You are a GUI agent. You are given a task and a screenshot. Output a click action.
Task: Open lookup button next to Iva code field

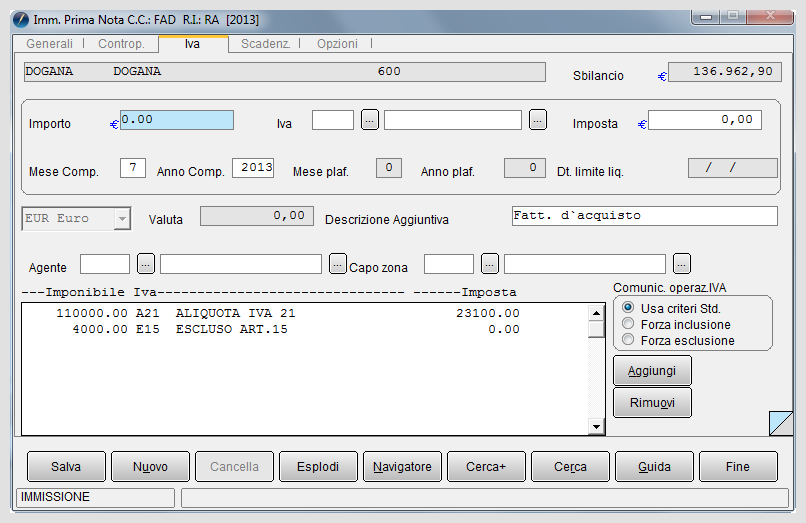coord(370,120)
